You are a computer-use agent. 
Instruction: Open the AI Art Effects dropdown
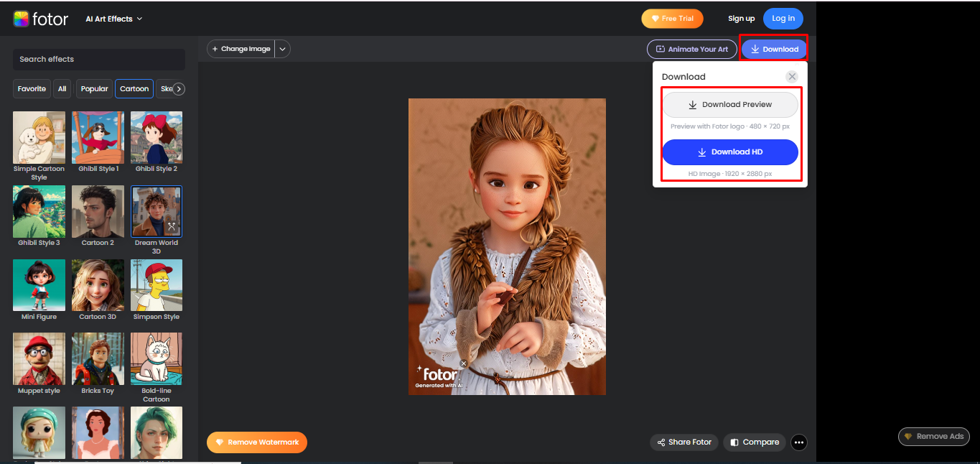113,19
